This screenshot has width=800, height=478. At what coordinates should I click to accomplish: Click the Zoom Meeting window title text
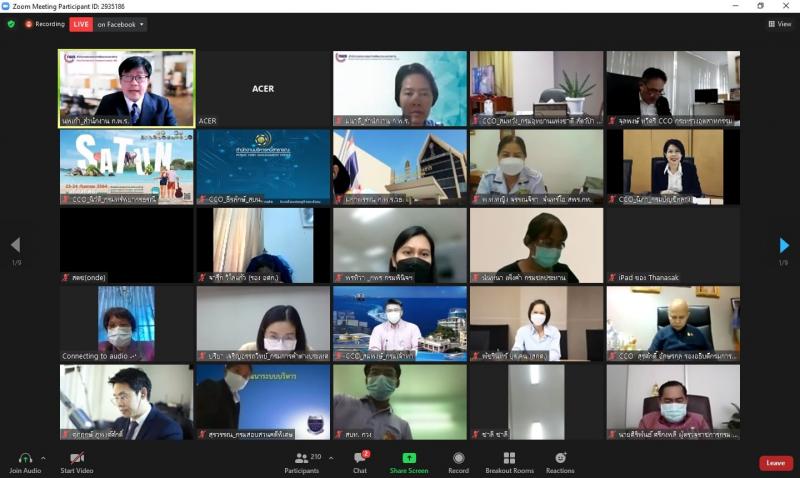[x=68, y=6]
